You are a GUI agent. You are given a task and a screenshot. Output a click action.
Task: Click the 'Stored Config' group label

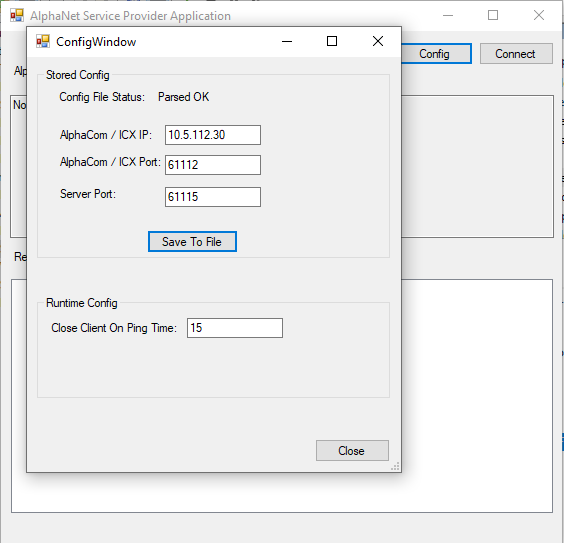click(x=78, y=75)
